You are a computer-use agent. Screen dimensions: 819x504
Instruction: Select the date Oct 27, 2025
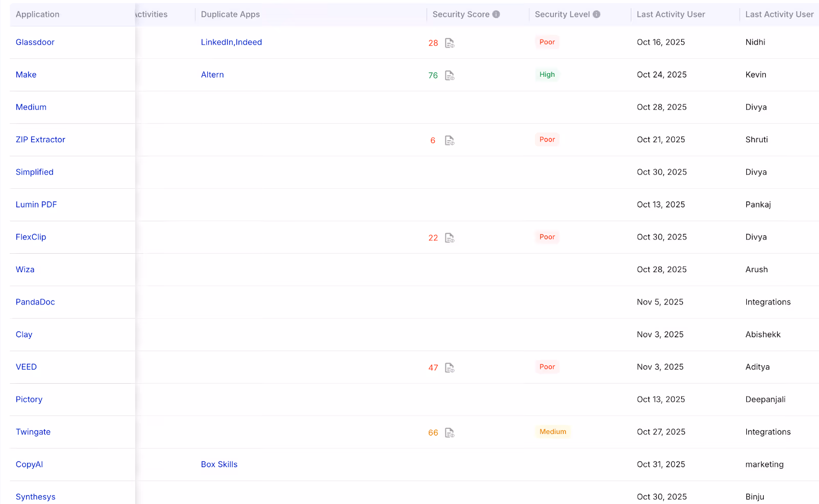pos(661,432)
